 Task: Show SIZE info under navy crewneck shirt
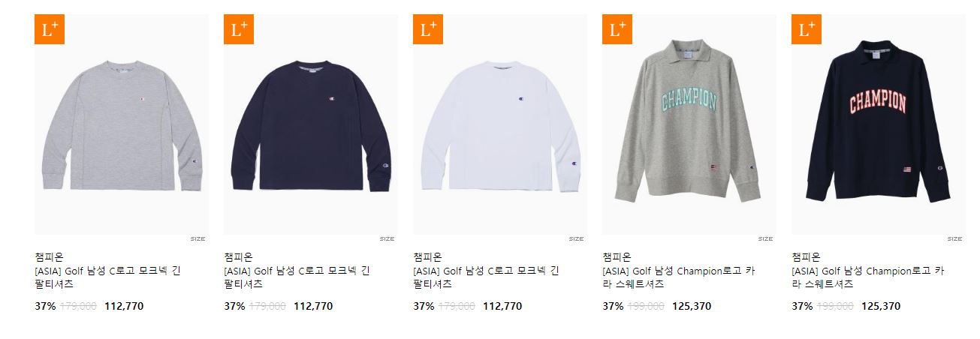tap(387, 239)
